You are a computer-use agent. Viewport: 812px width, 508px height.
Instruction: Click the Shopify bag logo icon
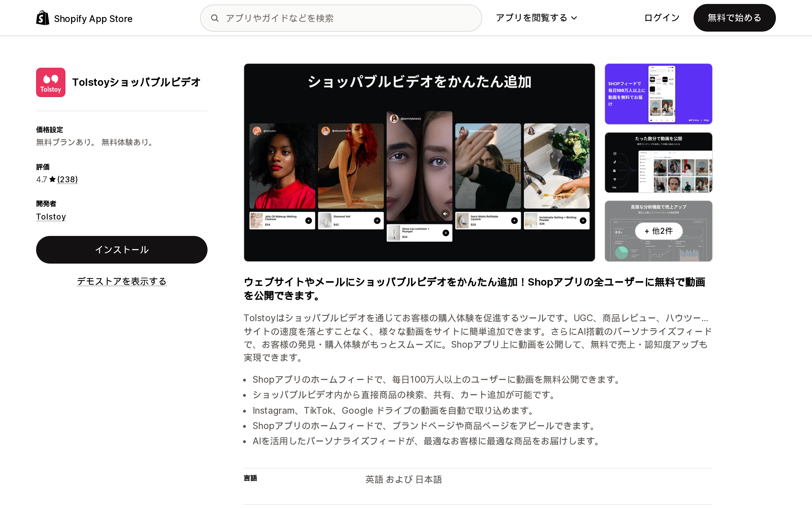tap(43, 18)
